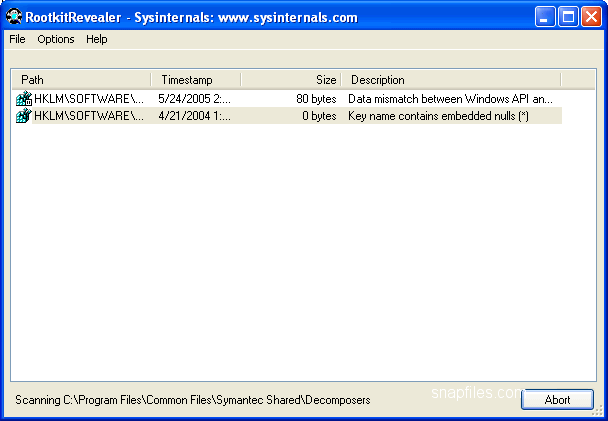The width and height of the screenshot is (608, 421).
Task: Sort results by the Path column header
Action: pyautogui.click(x=80, y=79)
